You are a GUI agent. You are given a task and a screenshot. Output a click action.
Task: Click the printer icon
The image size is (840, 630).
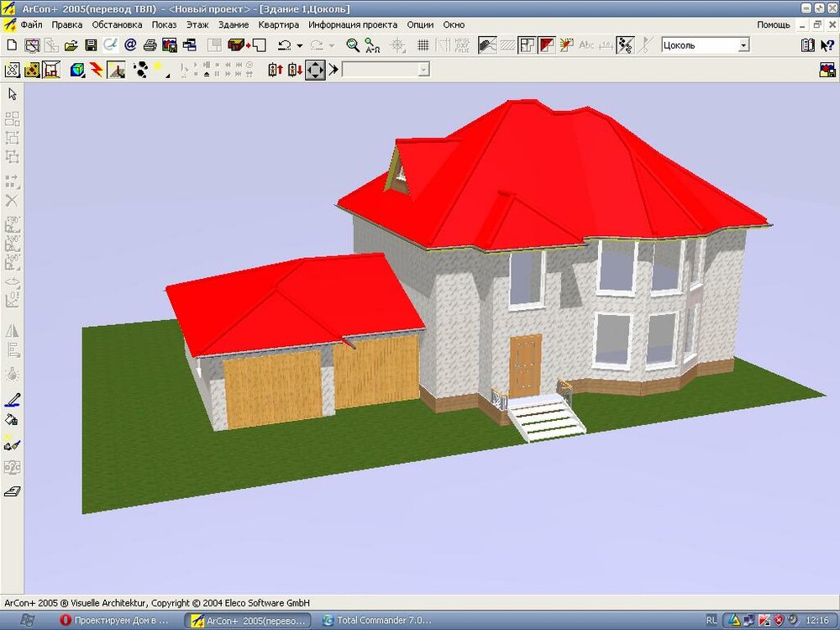(x=150, y=45)
